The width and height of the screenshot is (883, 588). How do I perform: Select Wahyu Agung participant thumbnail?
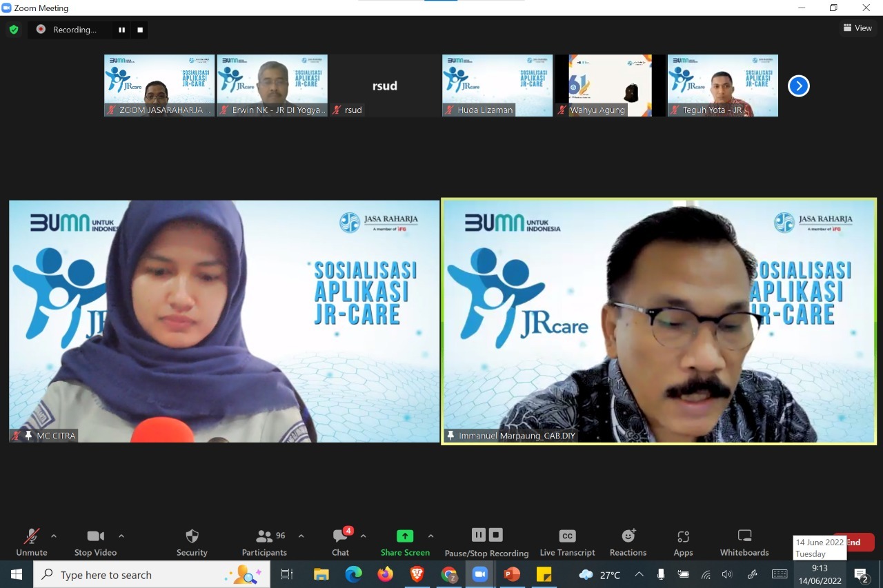[610, 85]
